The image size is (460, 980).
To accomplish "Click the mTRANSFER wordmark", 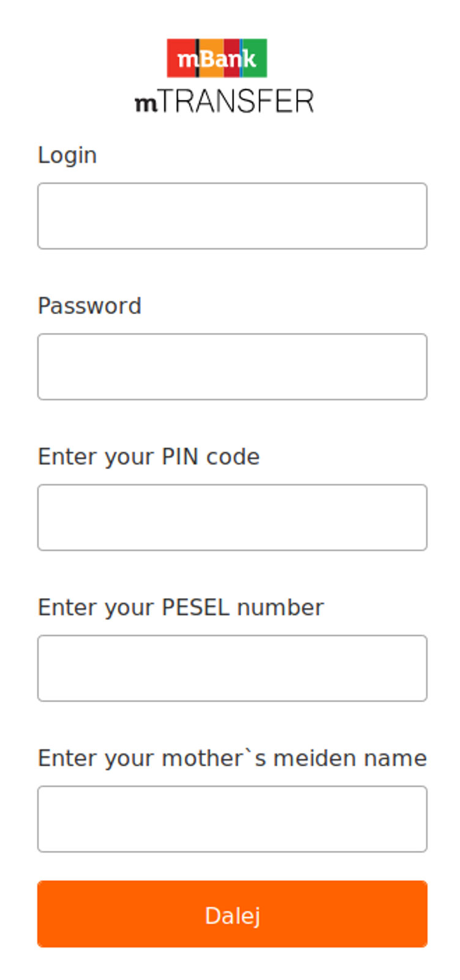I will (224, 102).
